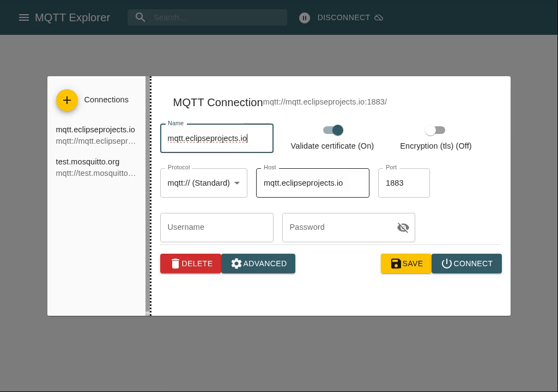Viewport: 558px width, 392px height.
Task: Show the password with the eye toggle
Action: [403, 228]
